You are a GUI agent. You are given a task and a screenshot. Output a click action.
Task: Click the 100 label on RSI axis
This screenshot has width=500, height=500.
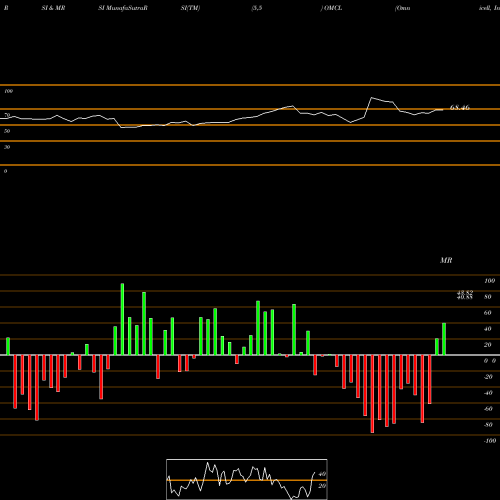pos(8,91)
